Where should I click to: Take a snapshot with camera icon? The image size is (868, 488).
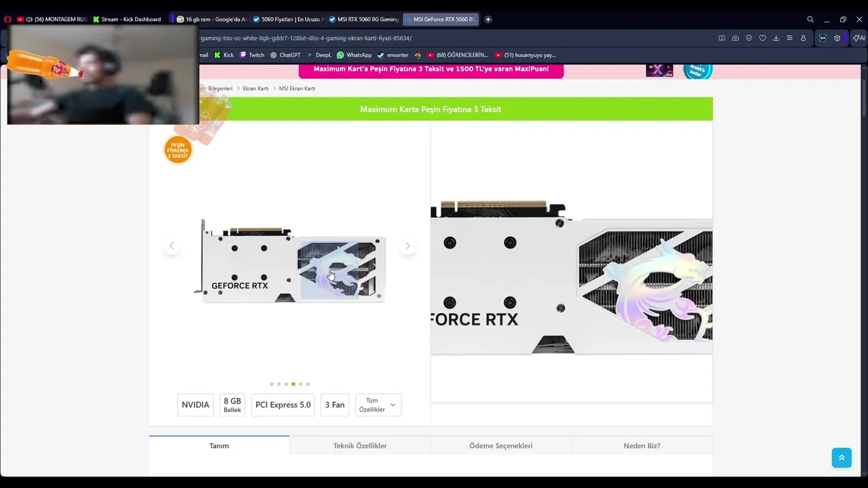[735, 38]
